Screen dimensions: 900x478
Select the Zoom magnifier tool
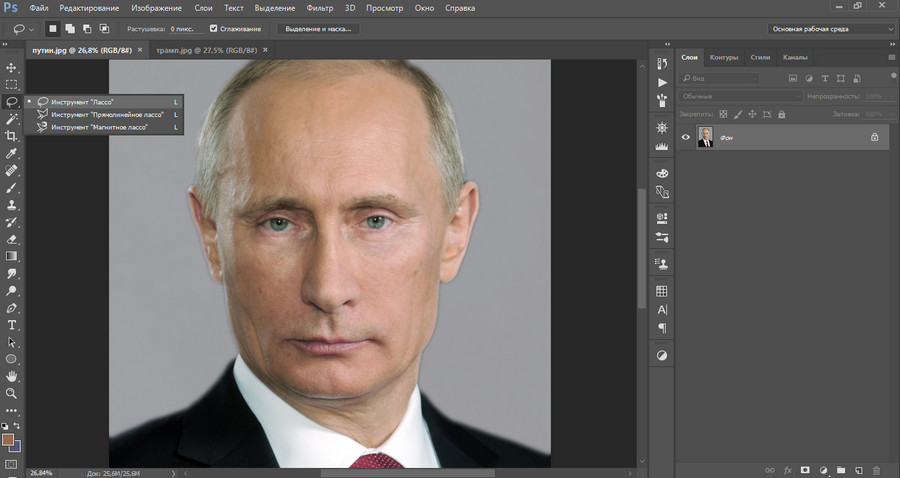tap(12, 393)
